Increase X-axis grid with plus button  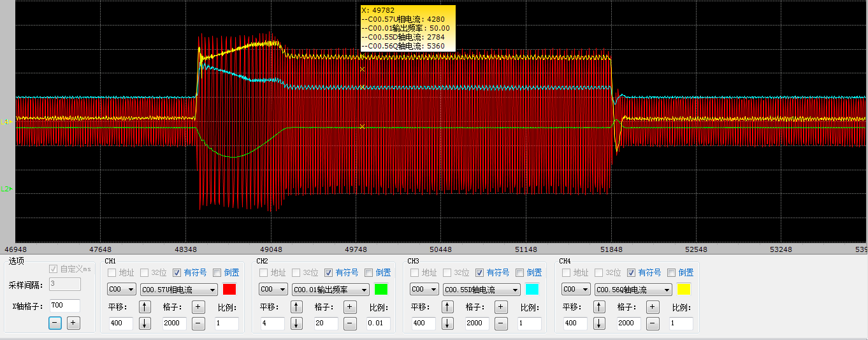[x=73, y=323]
